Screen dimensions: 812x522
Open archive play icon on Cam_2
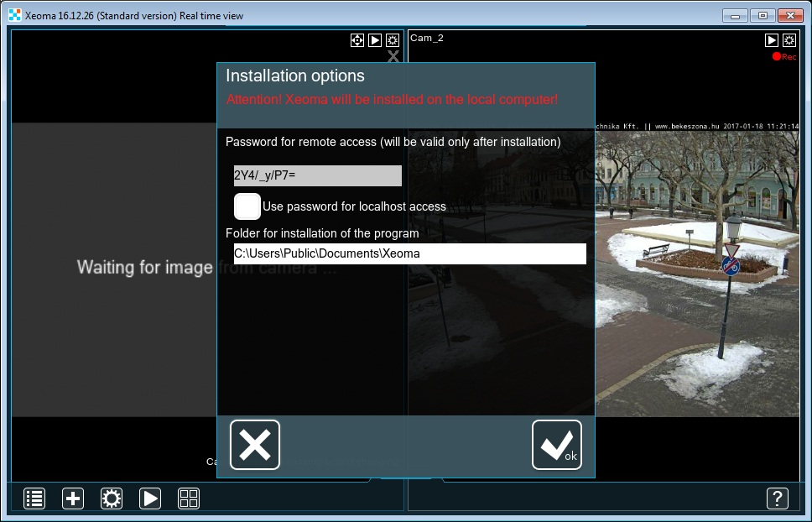click(x=772, y=40)
